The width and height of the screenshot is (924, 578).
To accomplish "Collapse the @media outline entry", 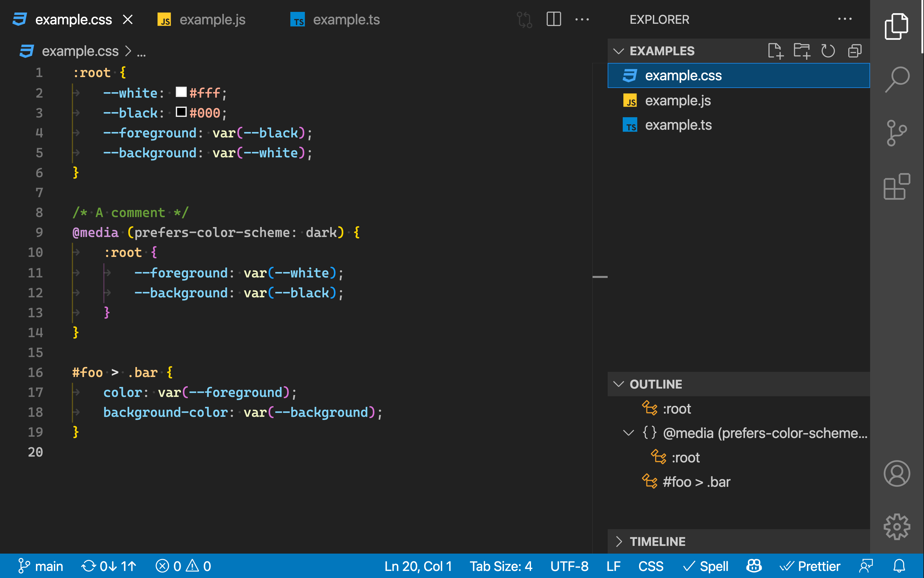I will (629, 433).
